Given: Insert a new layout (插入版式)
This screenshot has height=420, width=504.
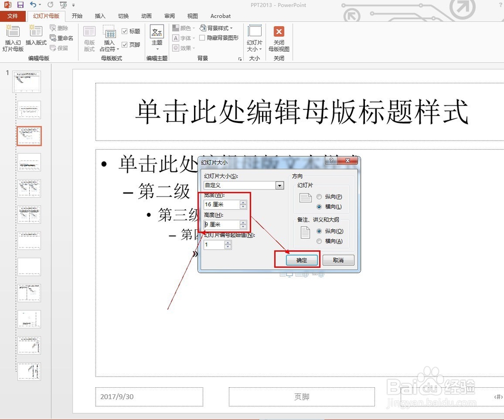Looking at the screenshot, I should (x=36, y=35).
